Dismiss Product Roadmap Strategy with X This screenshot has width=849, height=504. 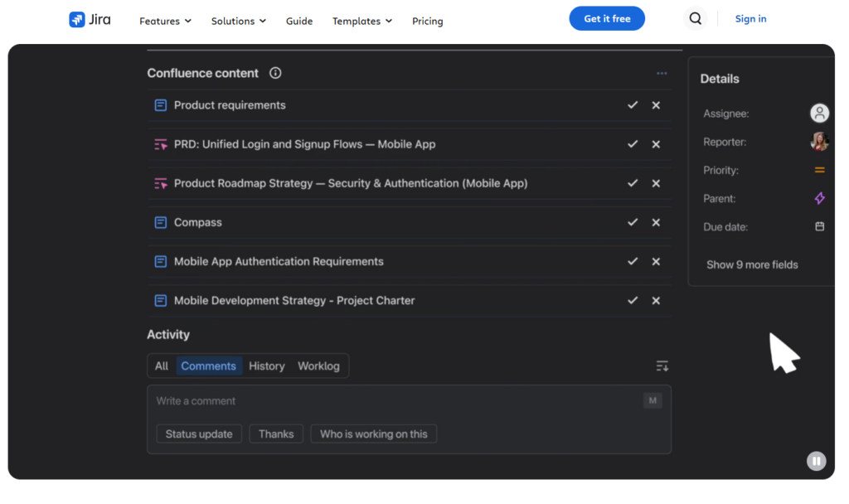(656, 183)
